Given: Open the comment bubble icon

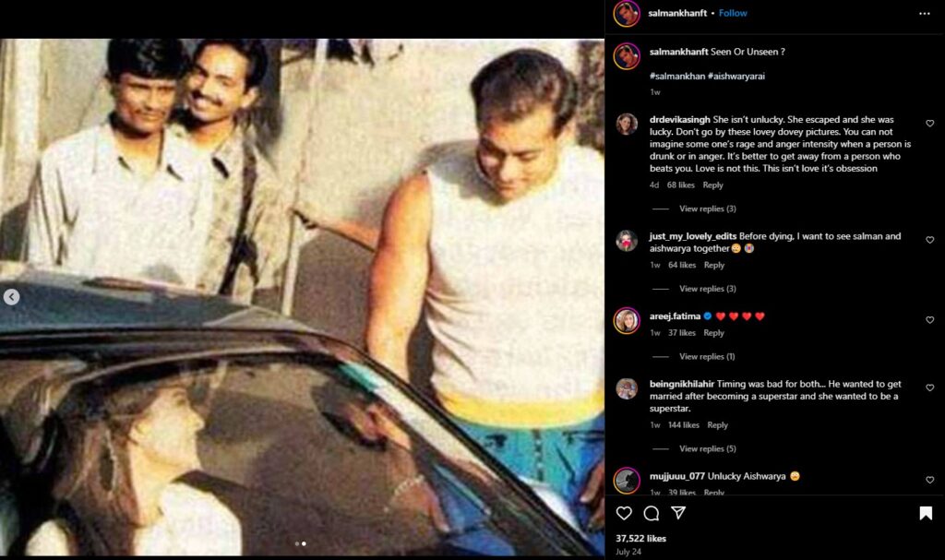Looking at the screenshot, I should coord(651,513).
